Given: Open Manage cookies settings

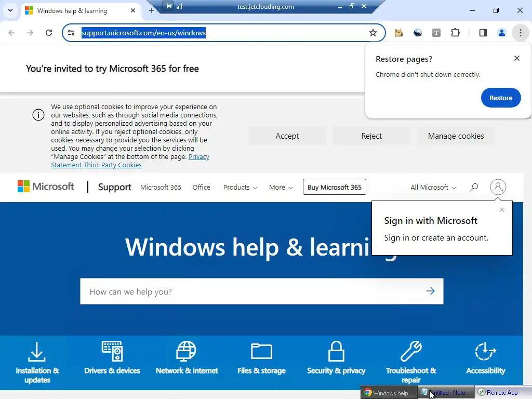Looking at the screenshot, I should tap(456, 136).
